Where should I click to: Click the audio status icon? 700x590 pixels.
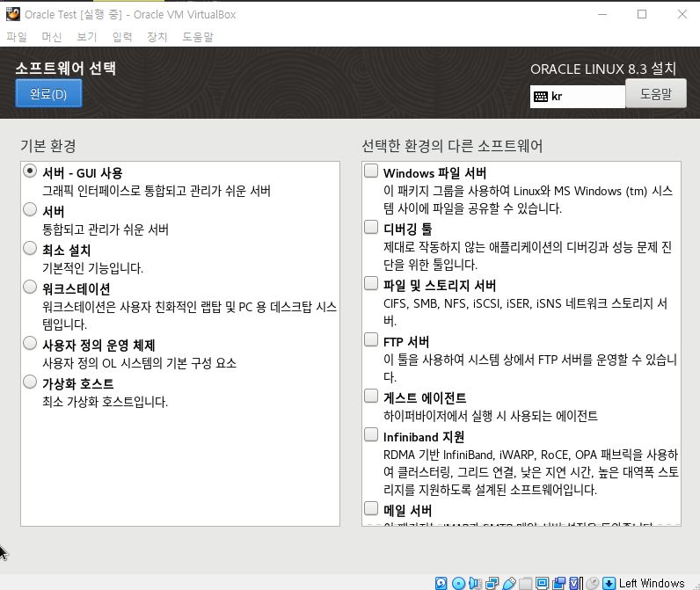pyautogui.click(x=476, y=583)
